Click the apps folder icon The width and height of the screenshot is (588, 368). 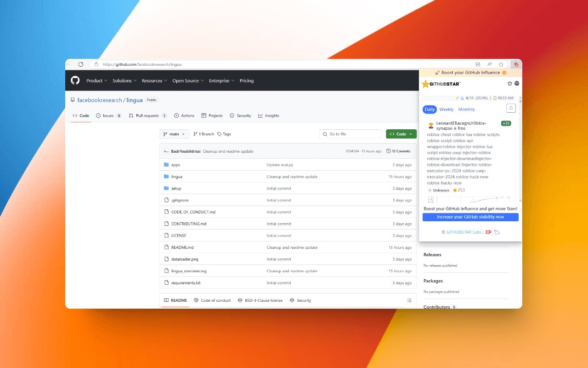coord(167,165)
